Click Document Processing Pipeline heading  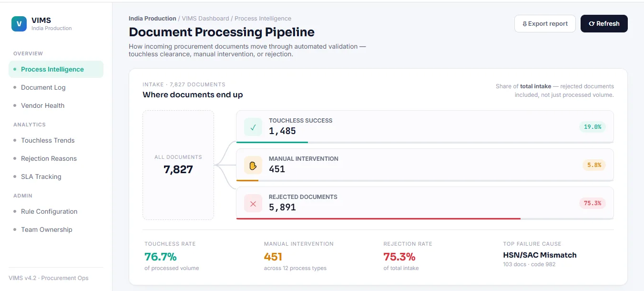(x=222, y=32)
